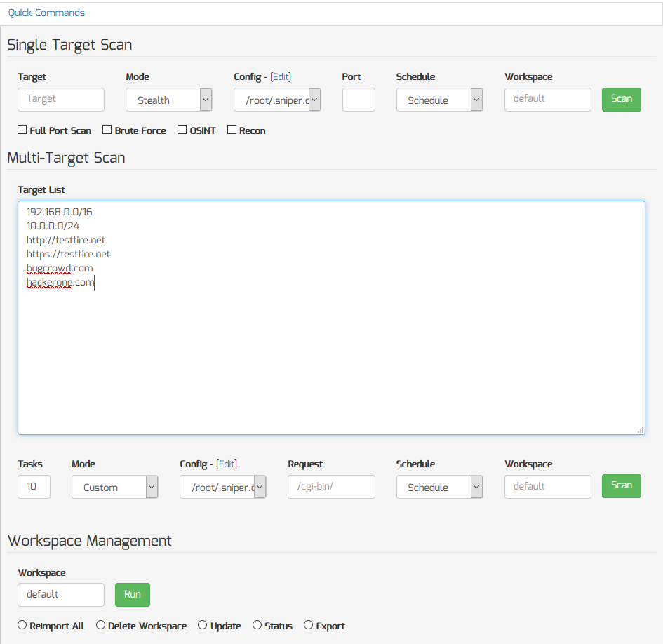Select the Export radio button
The image size is (663, 644).
pos(308,624)
